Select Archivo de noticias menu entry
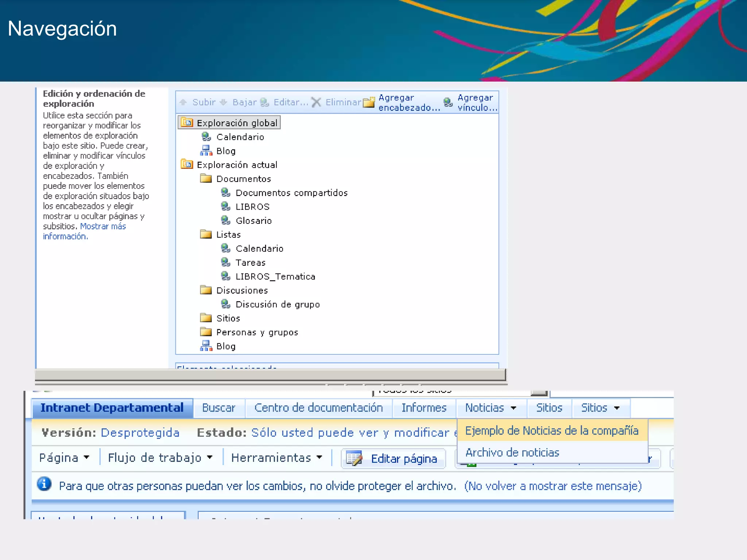 [512, 452]
